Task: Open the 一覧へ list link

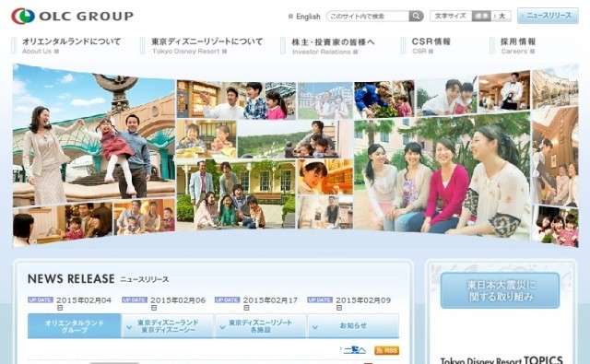Action: [354, 350]
